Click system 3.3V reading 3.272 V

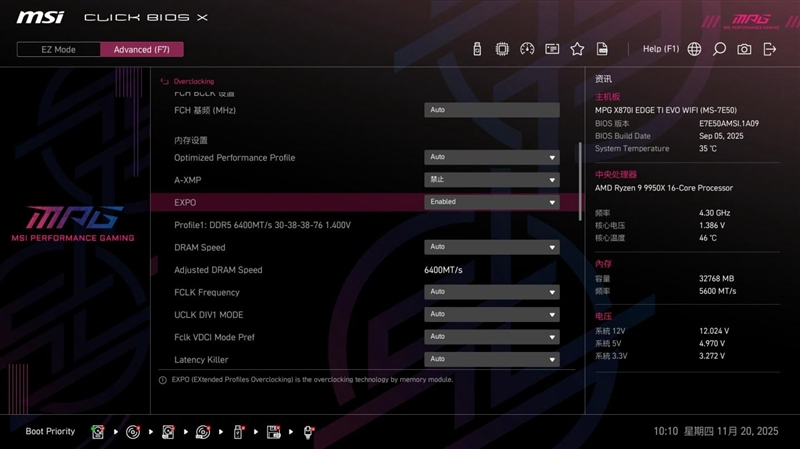tap(712, 356)
